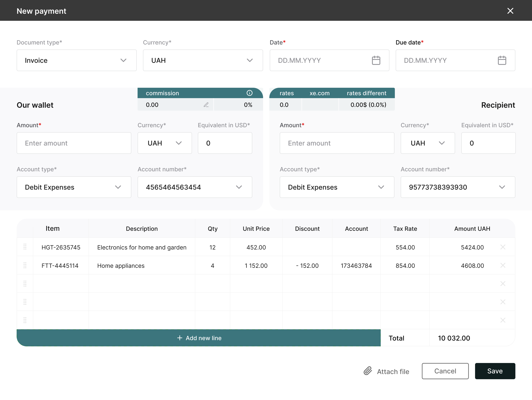Remove the first empty table row
Screen dimensions: 532x400
(x=503, y=284)
